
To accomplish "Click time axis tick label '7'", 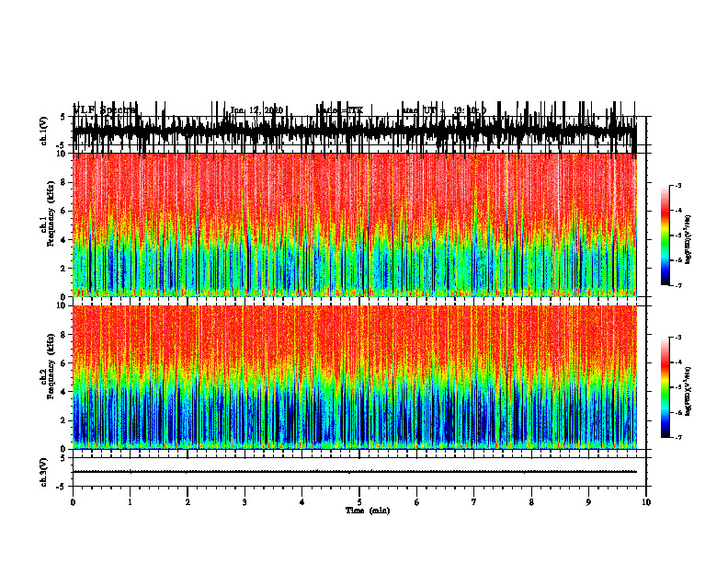I will 474,502.
